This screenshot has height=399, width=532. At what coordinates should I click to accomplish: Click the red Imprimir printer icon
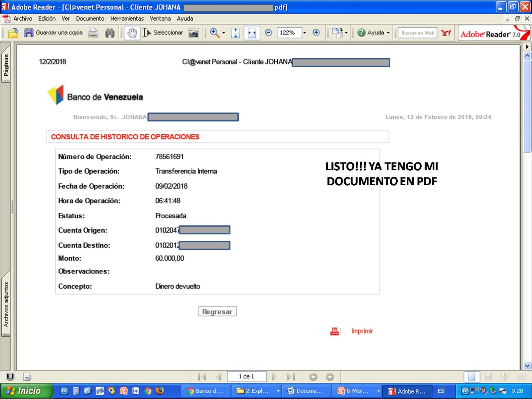click(x=334, y=331)
